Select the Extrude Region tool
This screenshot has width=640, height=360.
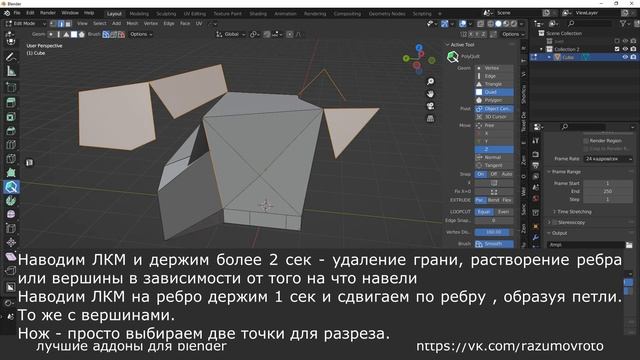coord(11,102)
